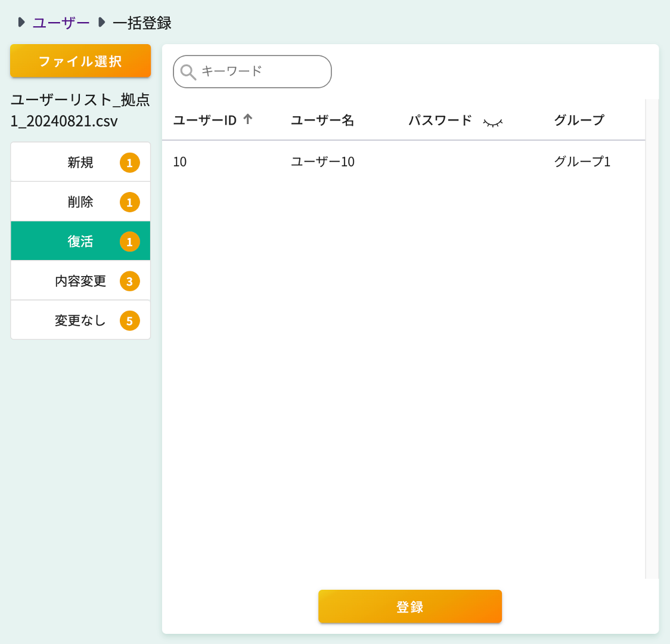Toggle the password visibility eye icon
Viewport: 670px width, 644px height.
494,121
